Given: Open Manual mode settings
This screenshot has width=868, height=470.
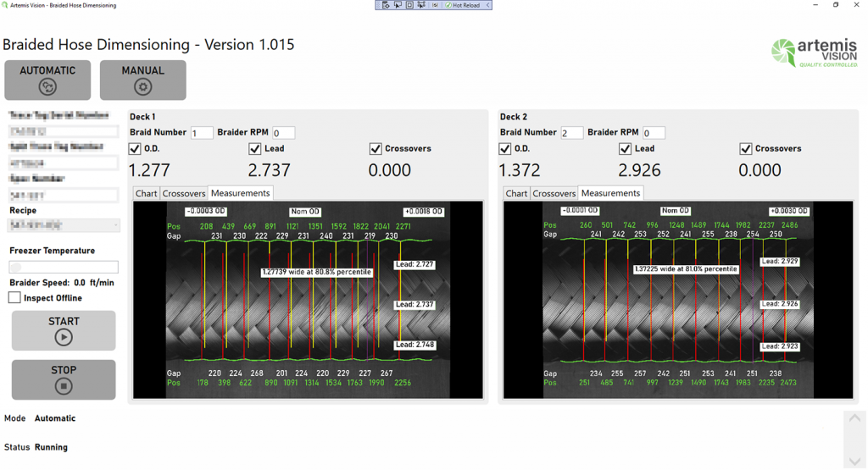Looking at the screenshot, I should pos(142,80).
